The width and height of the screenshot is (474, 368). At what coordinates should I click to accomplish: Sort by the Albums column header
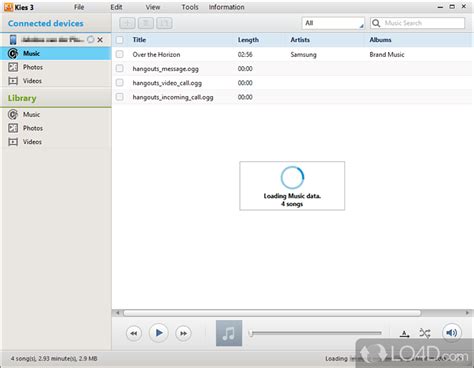tap(380, 40)
